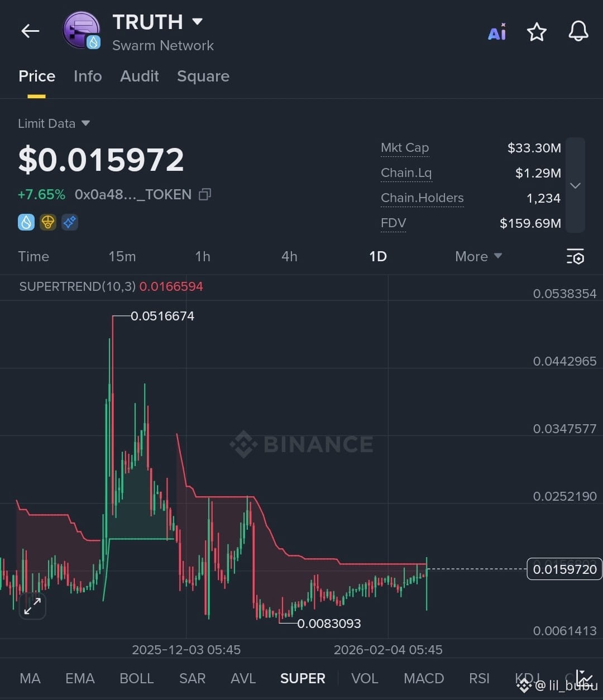This screenshot has height=700, width=603.
Task: Open the indicator chart icon at bottom right
Action: click(584, 678)
